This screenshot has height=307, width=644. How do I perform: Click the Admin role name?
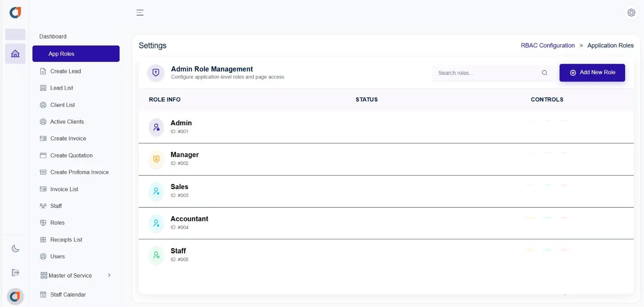(x=181, y=123)
